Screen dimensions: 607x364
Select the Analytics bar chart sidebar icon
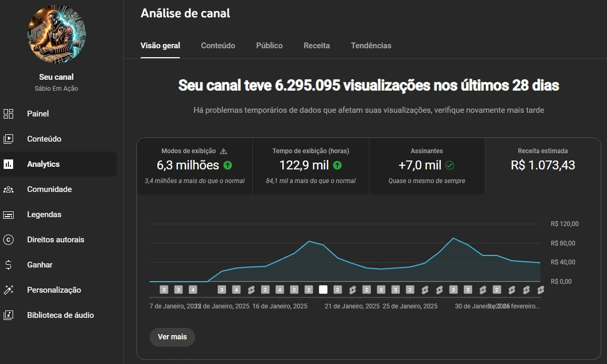click(8, 164)
